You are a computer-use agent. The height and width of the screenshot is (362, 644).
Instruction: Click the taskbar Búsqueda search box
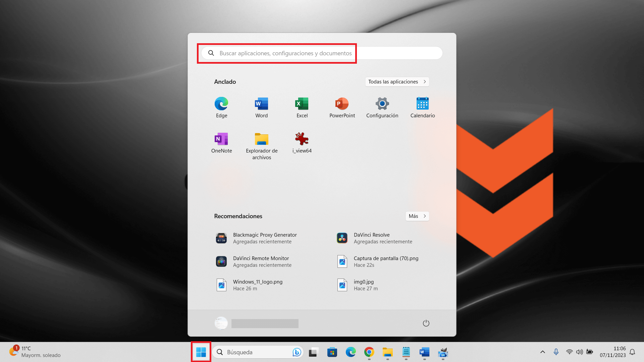coord(258,352)
